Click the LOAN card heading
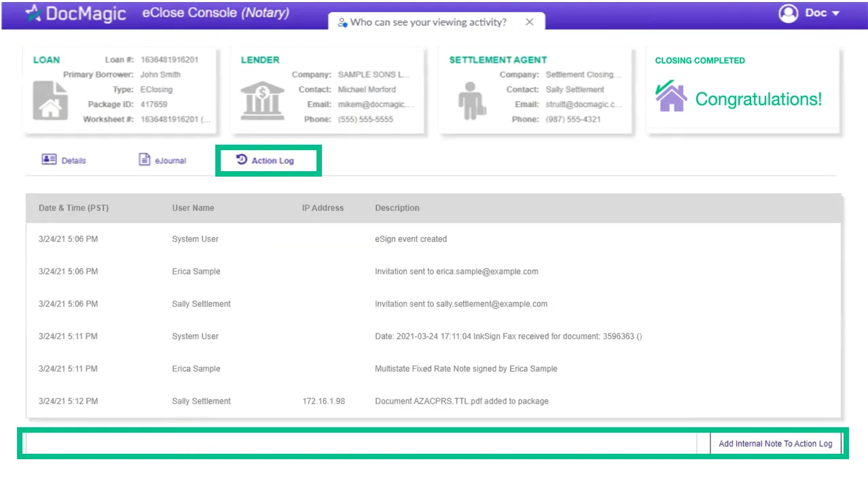Screen dimensions: 868x485 coord(46,60)
